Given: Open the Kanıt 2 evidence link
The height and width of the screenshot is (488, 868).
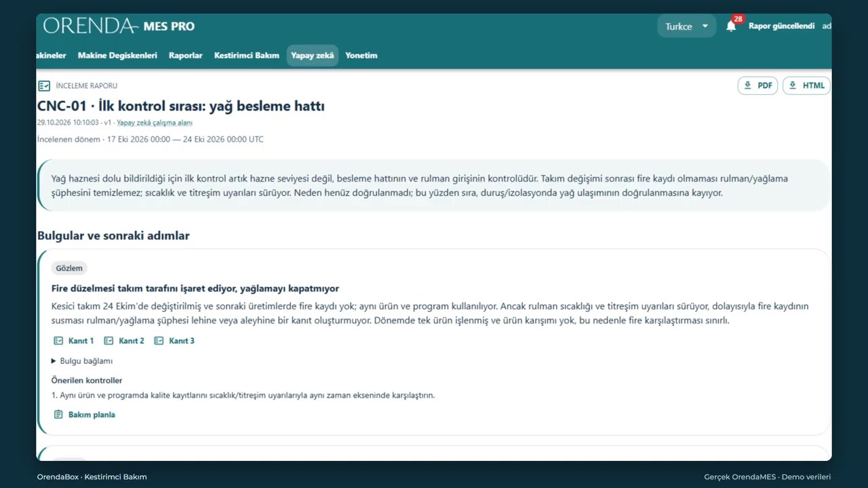Looking at the screenshot, I should point(124,341).
